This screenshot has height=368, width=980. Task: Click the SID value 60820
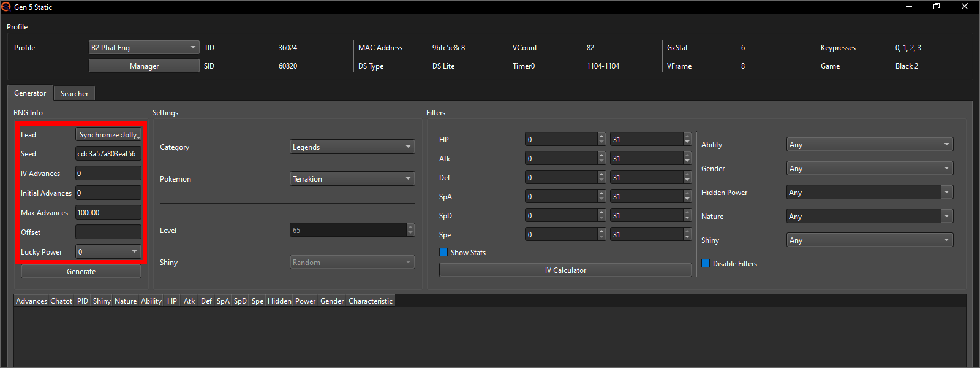288,66
